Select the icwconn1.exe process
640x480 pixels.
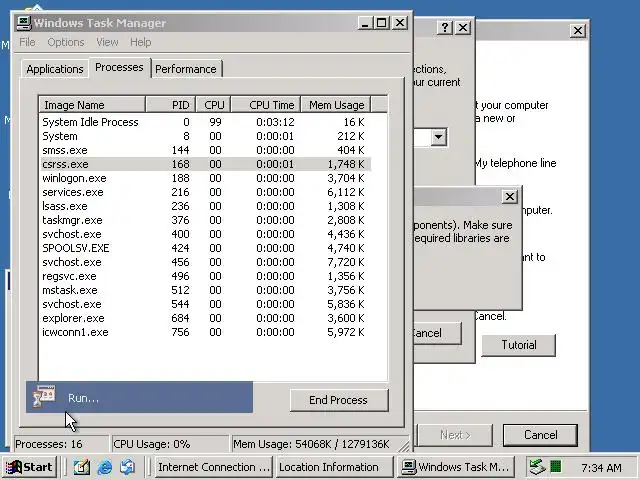click(206, 332)
